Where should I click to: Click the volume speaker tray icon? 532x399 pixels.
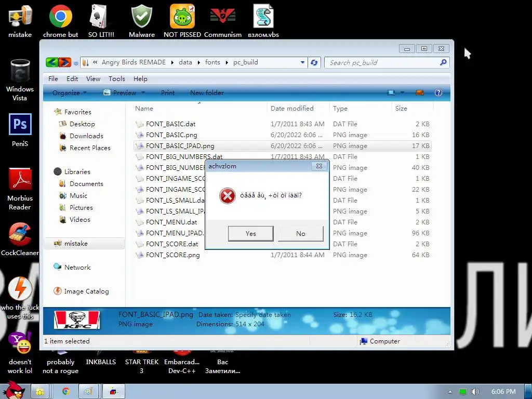475,392
